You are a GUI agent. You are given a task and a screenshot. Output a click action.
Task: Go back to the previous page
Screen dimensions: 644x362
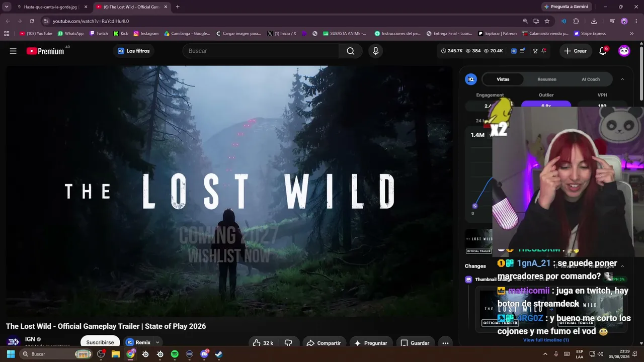(8, 21)
